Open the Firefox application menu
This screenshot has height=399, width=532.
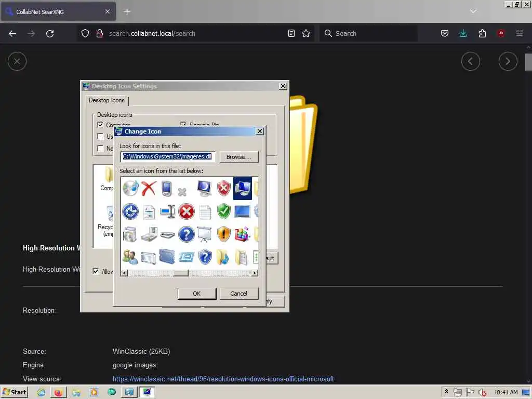click(520, 33)
